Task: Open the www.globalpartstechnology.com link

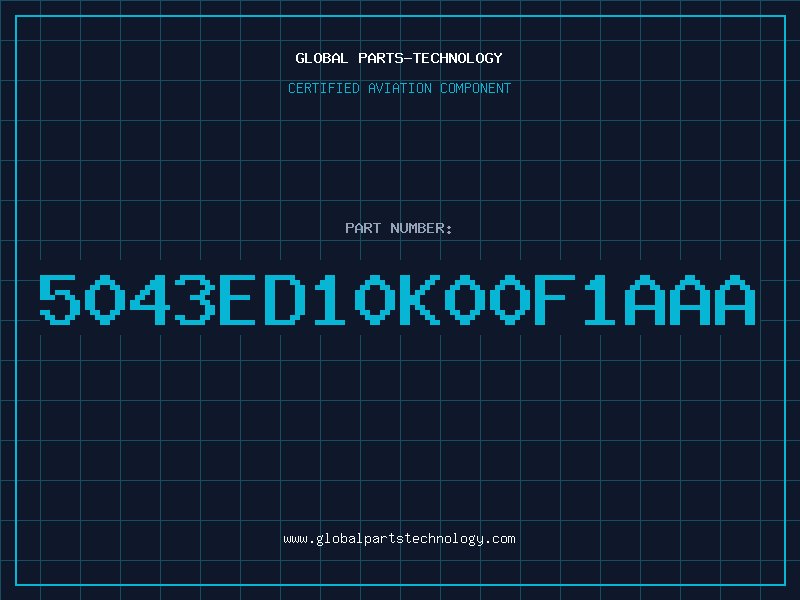Action: (x=399, y=539)
